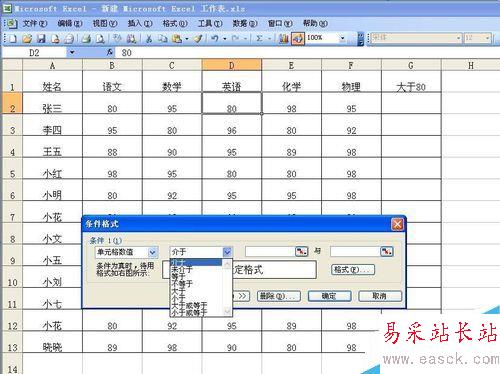Image resolution: width=500 pixels, height=374 pixels.
Task: Open the 视图 menu
Action: click(x=105, y=24)
